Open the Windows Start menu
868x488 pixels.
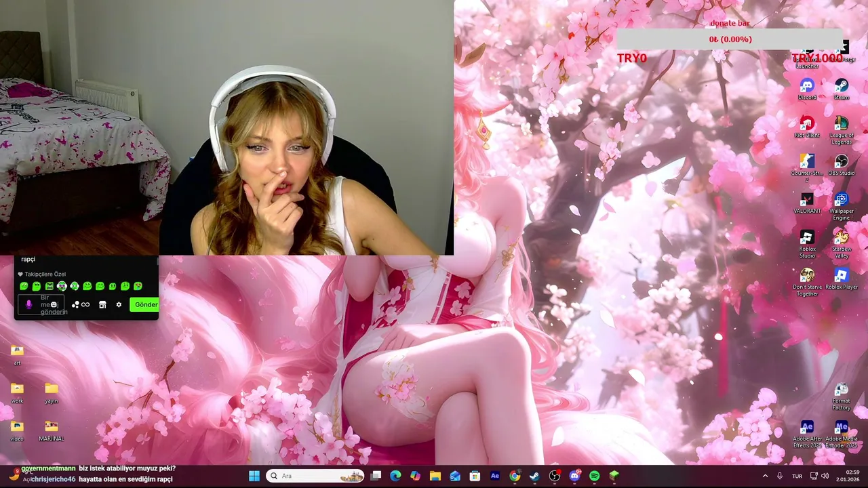pyautogui.click(x=254, y=476)
